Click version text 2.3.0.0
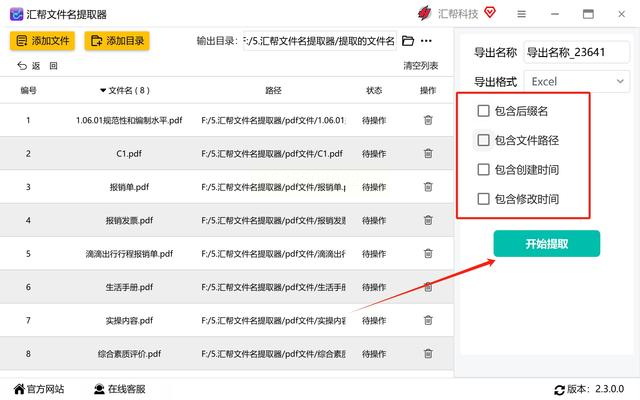Image resolution: width=640 pixels, height=400 pixels. click(x=609, y=389)
